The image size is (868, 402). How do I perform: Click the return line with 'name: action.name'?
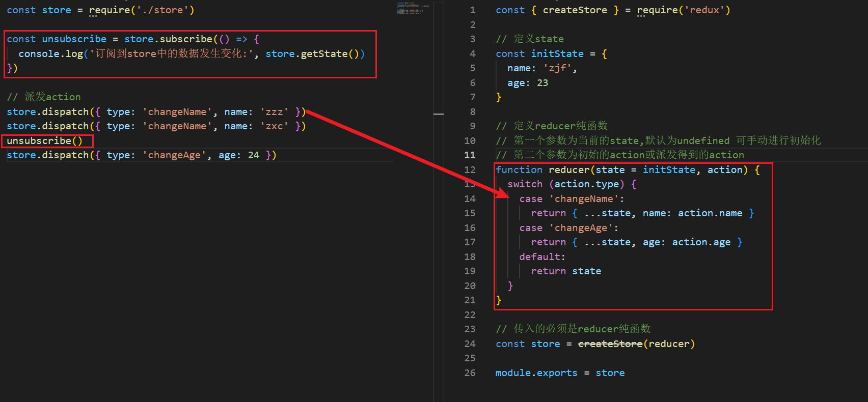pos(642,213)
